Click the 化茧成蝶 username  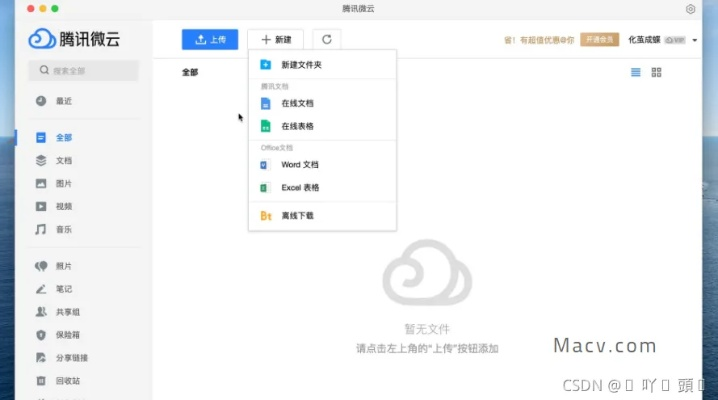[644, 40]
